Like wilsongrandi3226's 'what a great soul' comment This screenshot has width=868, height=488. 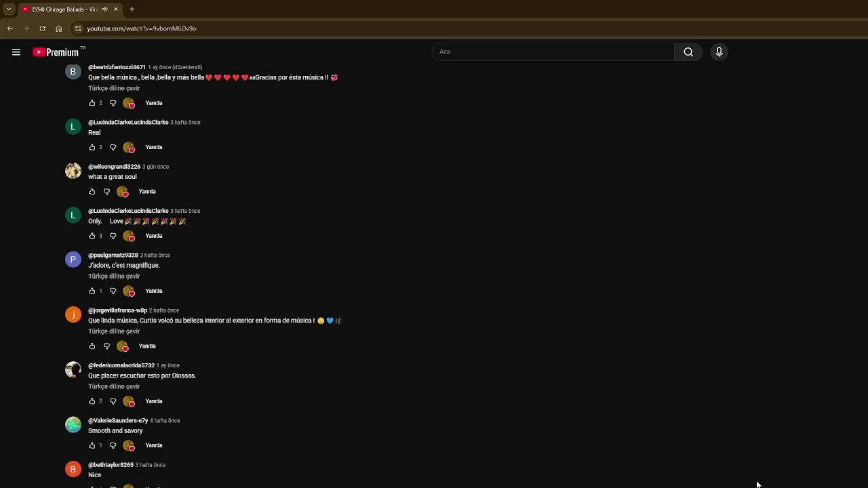click(x=92, y=192)
